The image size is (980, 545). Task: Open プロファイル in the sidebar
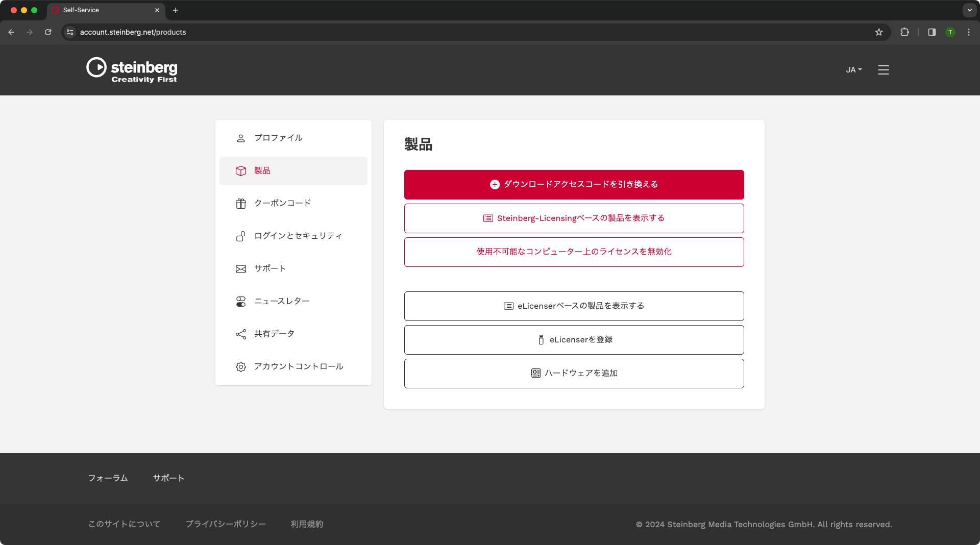(x=293, y=138)
